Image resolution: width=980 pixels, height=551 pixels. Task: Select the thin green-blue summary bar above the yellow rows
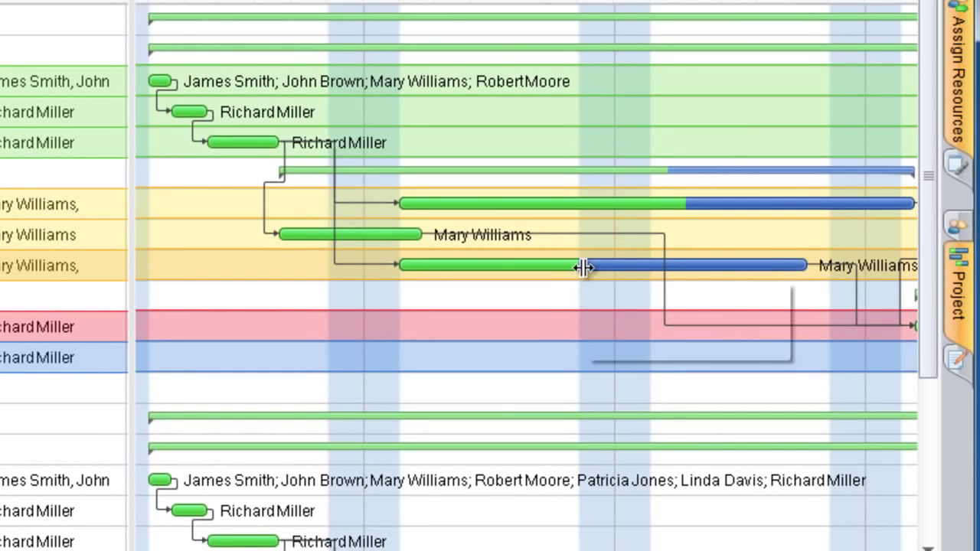click(597, 171)
